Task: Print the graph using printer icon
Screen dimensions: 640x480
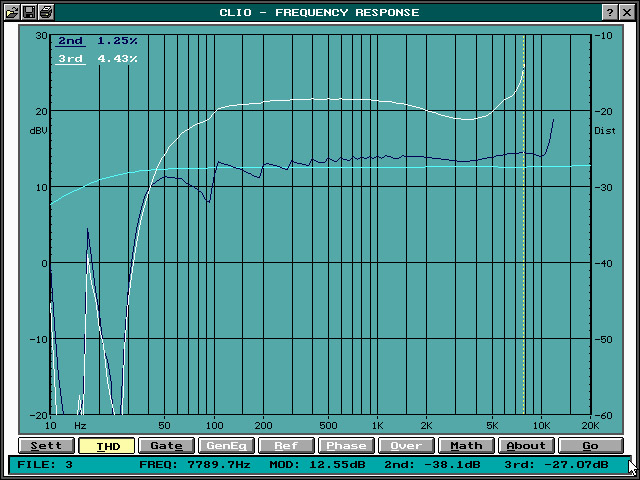Action: tap(46, 13)
